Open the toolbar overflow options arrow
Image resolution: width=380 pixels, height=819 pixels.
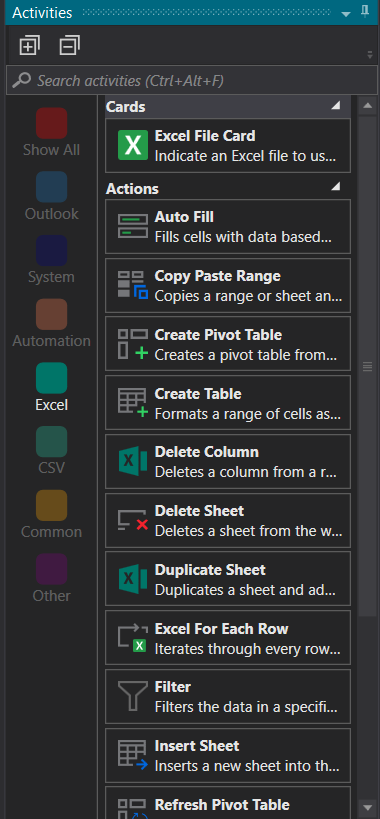[370, 54]
